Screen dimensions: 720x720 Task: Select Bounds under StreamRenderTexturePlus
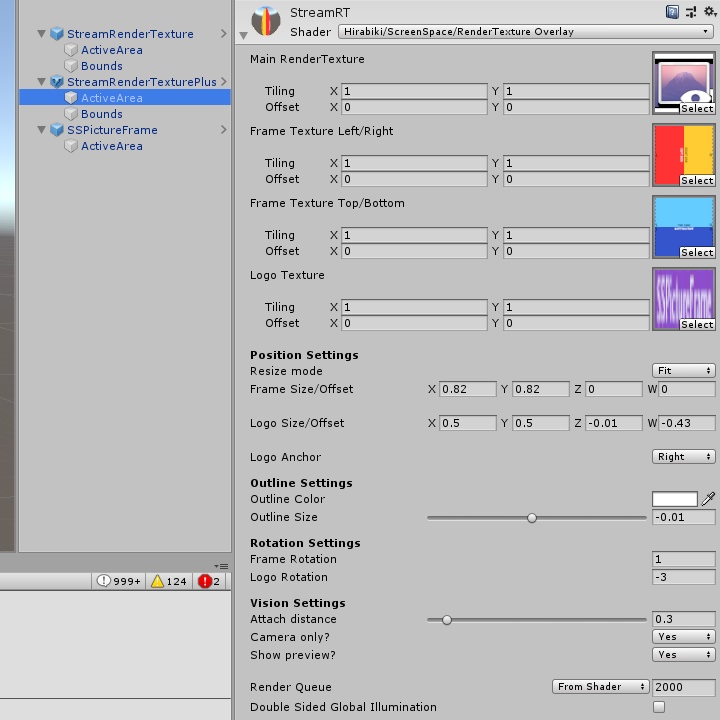[x=125, y=114]
